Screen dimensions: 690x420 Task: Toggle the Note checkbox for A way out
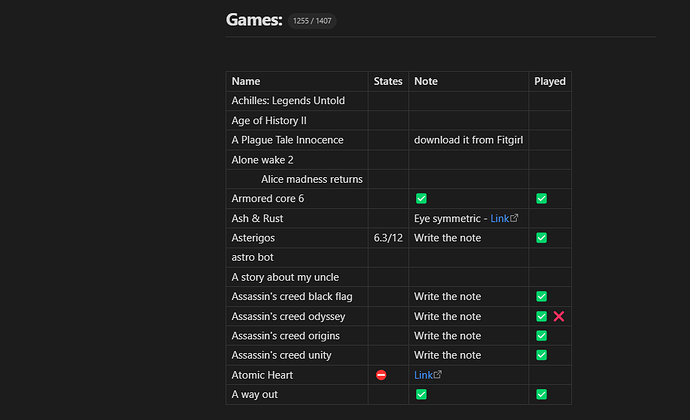[421, 394]
